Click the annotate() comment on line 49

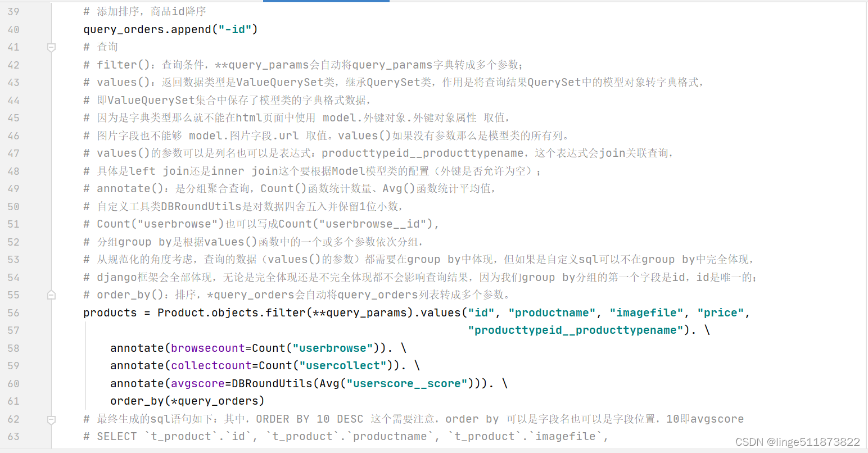289,188
